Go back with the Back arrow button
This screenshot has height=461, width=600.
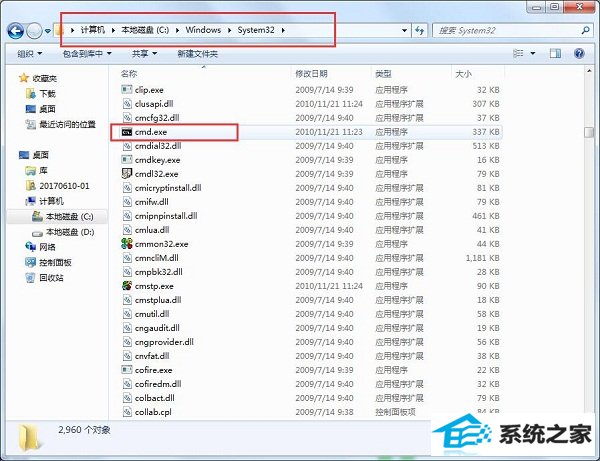click(x=15, y=31)
